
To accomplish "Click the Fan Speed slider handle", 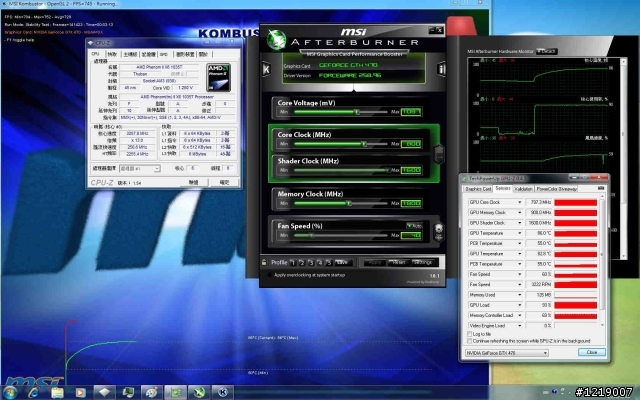I will pyautogui.click(x=311, y=235).
